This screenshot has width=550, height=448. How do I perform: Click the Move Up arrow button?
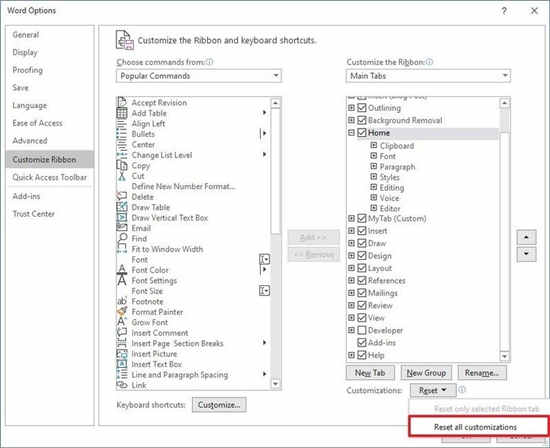tap(526, 237)
